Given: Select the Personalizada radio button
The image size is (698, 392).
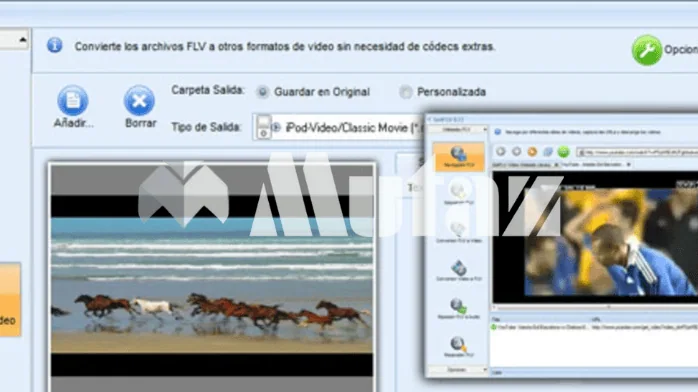Looking at the screenshot, I should (x=406, y=92).
